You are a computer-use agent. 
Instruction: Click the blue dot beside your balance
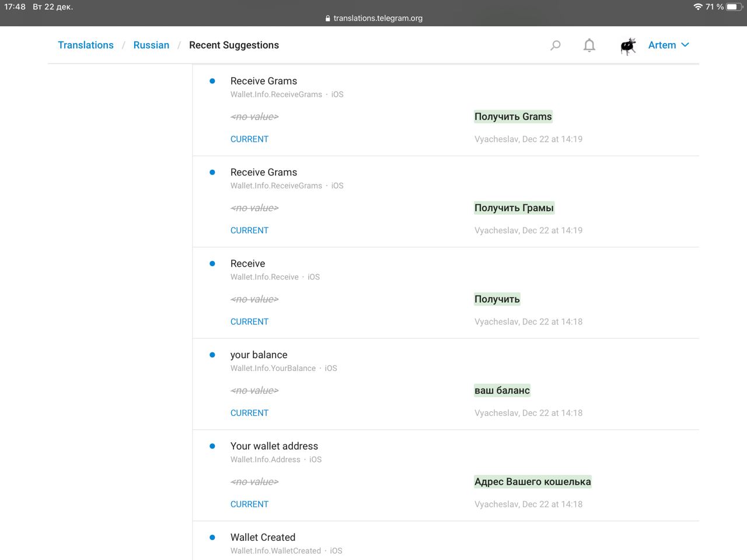(x=212, y=355)
